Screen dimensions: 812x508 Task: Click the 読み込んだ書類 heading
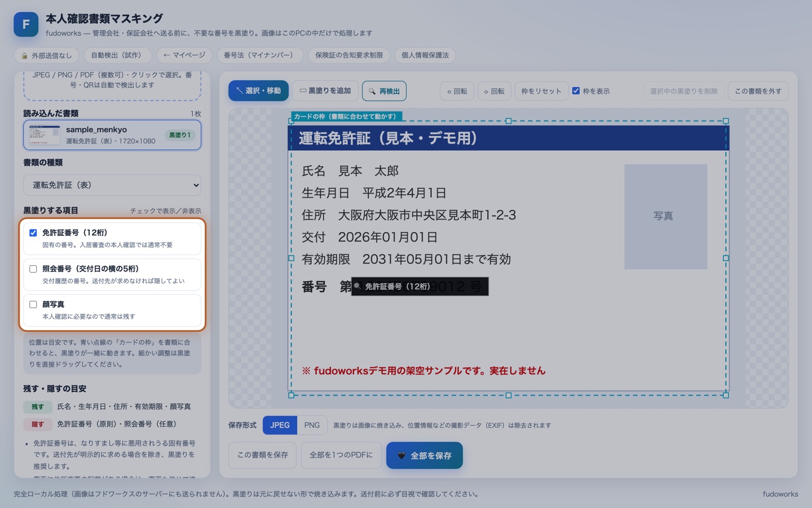[x=51, y=113]
